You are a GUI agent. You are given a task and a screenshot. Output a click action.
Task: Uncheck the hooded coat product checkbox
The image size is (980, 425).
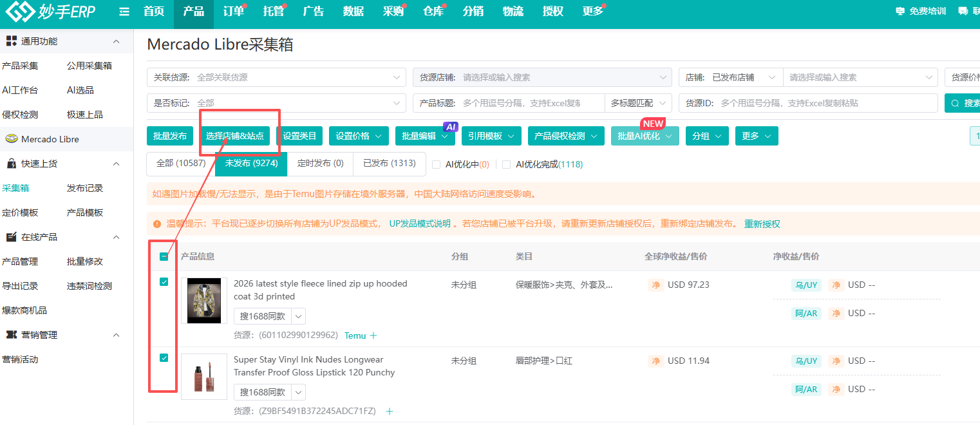point(164,281)
